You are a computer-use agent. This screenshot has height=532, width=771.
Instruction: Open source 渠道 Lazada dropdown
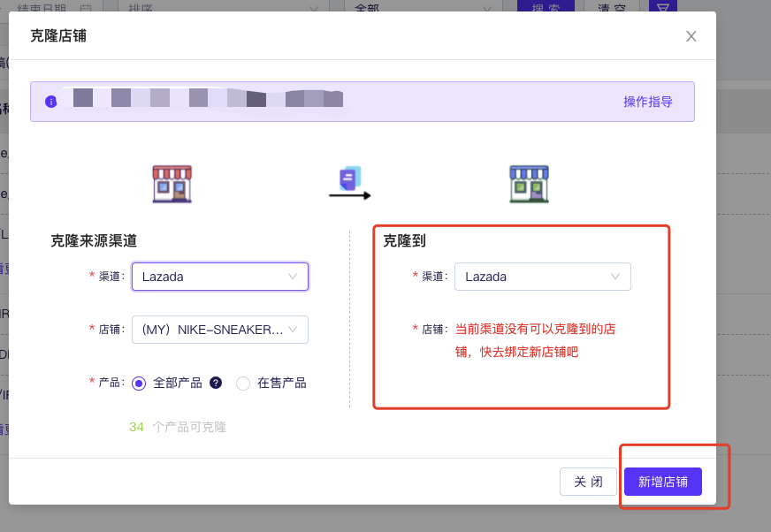pyautogui.click(x=219, y=277)
